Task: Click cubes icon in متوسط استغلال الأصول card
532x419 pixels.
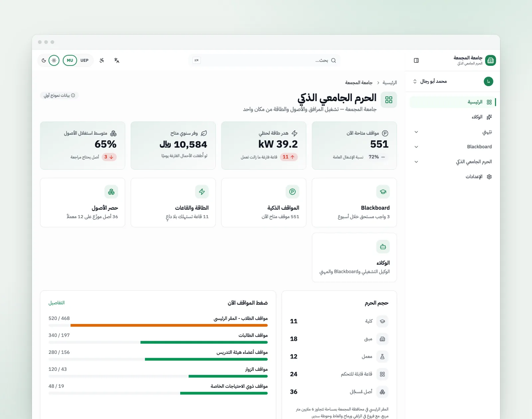Action: click(113, 133)
